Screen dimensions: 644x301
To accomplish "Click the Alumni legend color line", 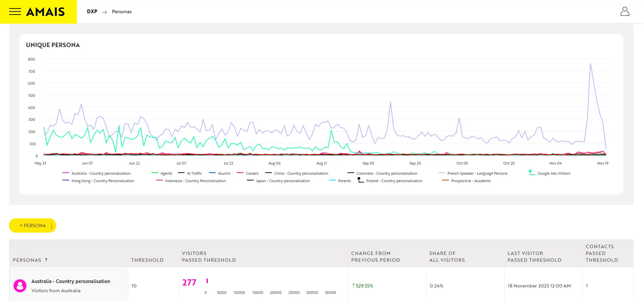I will click(x=212, y=173).
